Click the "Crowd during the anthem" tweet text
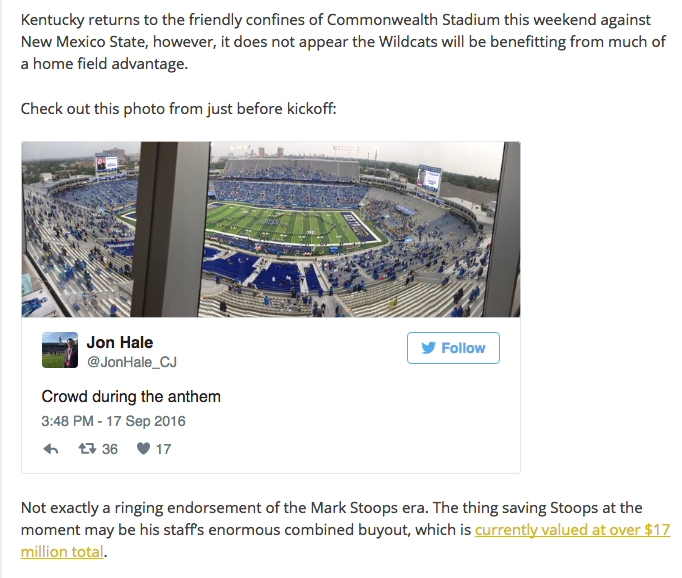 (131, 396)
